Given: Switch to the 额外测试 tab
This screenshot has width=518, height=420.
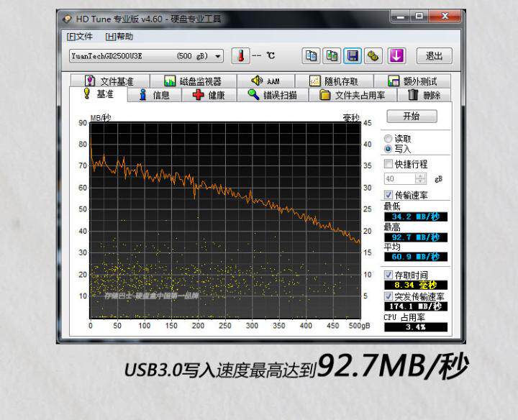Looking at the screenshot, I should [412, 81].
